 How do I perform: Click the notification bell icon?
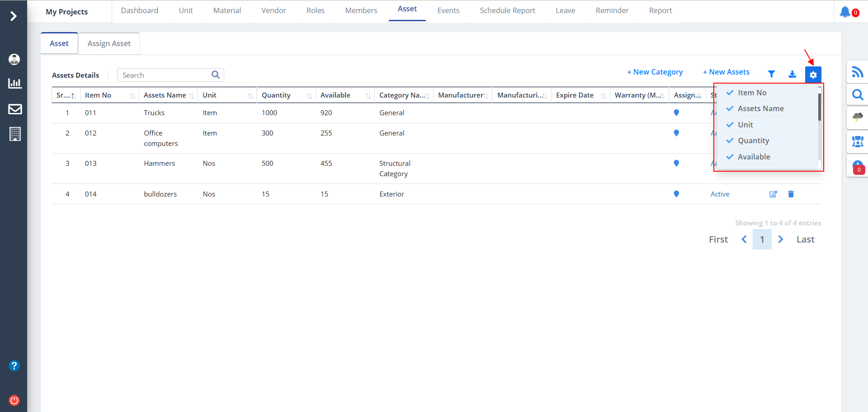[844, 12]
